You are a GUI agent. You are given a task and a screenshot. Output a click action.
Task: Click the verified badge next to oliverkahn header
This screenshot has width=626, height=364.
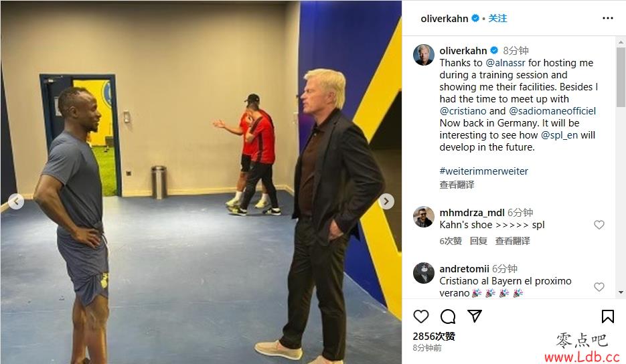click(475, 18)
